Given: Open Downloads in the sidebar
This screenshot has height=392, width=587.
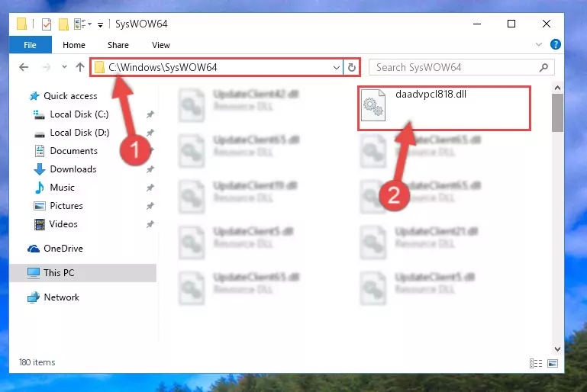Looking at the screenshot, I should click(x=73, y=169).
